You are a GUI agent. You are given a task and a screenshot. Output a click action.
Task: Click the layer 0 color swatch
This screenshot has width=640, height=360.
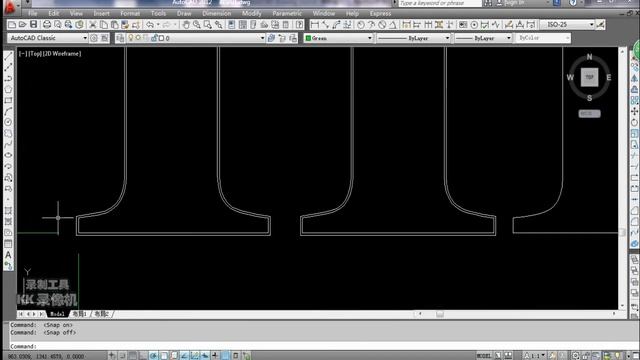(x=161, y=38)
